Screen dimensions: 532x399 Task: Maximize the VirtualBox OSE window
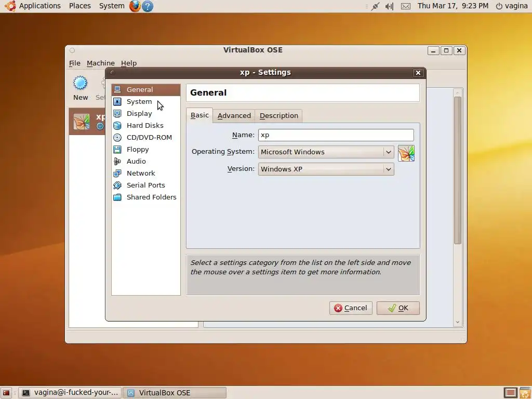(x=446, y=50)
